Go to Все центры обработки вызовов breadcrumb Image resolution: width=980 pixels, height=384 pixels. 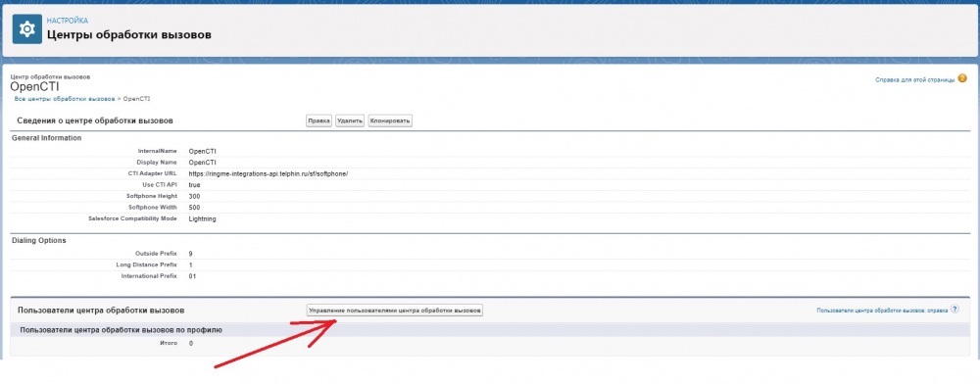(x=65, y=99)
